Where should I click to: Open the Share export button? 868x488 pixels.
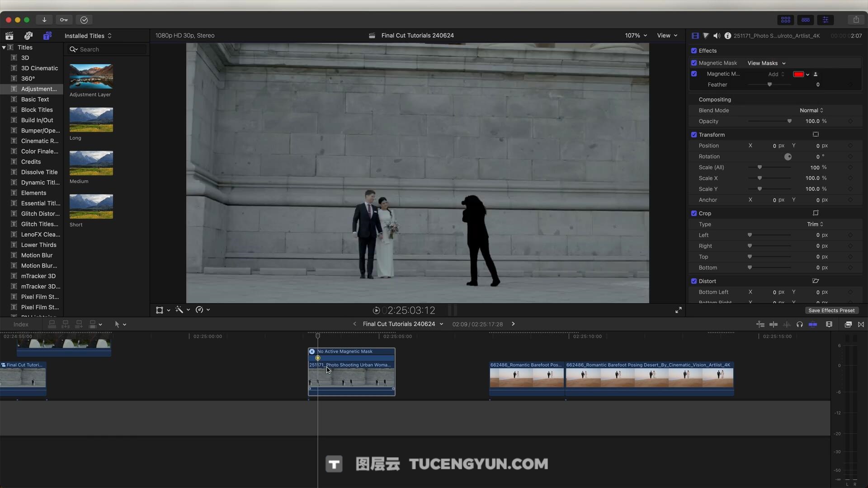(x=856, y=20)
